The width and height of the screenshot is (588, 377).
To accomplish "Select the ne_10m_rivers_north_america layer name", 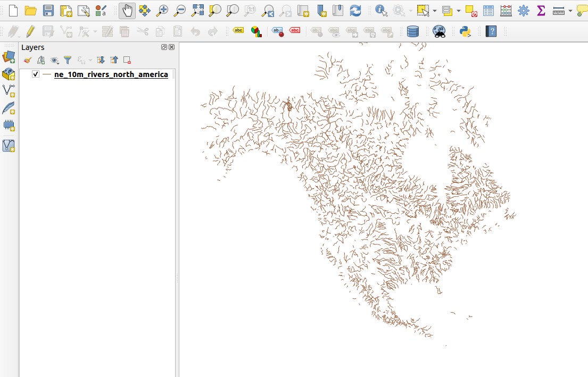I will [111, 74].
